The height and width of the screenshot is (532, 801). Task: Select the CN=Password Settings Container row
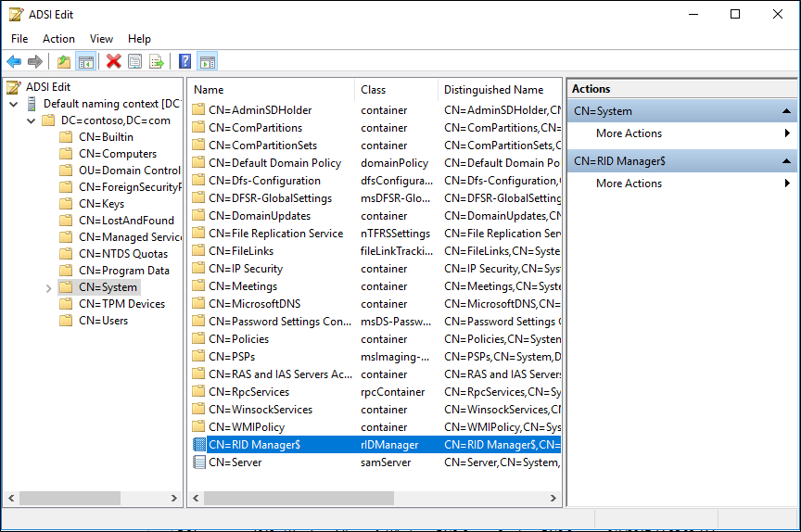click(375, 321)
